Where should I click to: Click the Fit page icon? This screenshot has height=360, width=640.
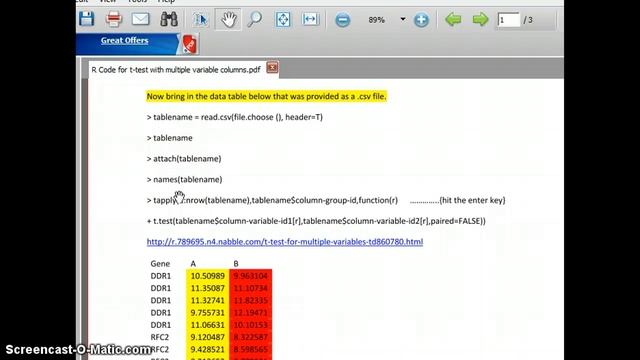coord(283,19)
